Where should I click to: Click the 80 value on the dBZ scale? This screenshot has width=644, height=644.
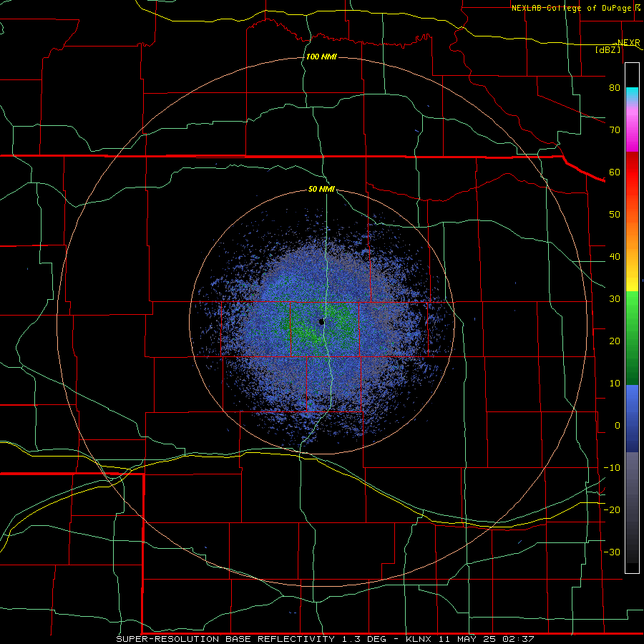[615, 87]
